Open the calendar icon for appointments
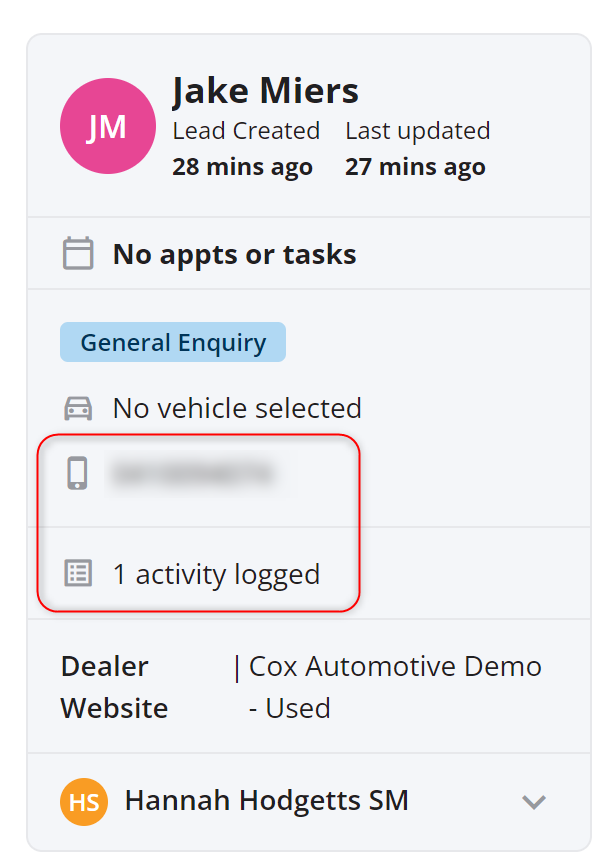Image resolution: width=610 pixels, height=866 pixels. [x=78, y=254]
